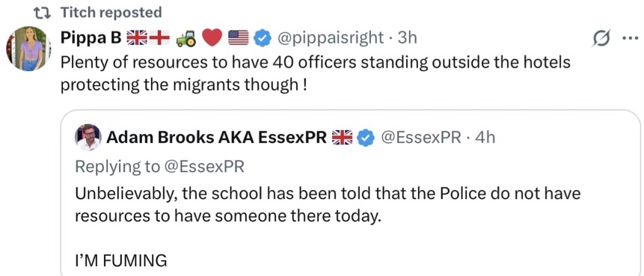
Task: Click the Union Jack flag beside EssexPR name
Action: point(342,138)
